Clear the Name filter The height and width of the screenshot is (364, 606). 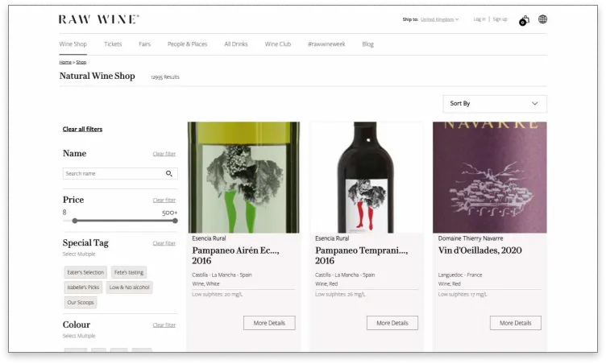(x=164, y=154)
